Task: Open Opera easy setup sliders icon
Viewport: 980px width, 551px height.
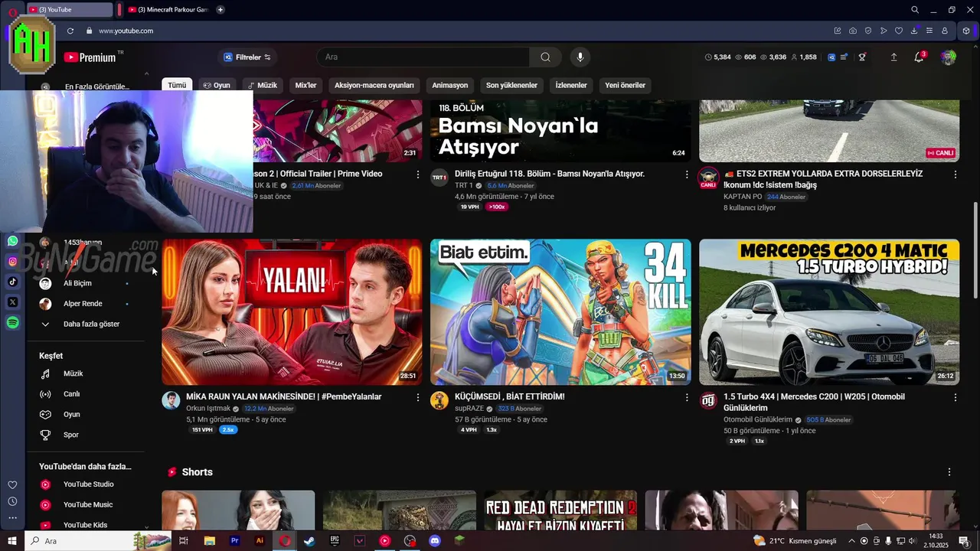Action: (929, 31)
